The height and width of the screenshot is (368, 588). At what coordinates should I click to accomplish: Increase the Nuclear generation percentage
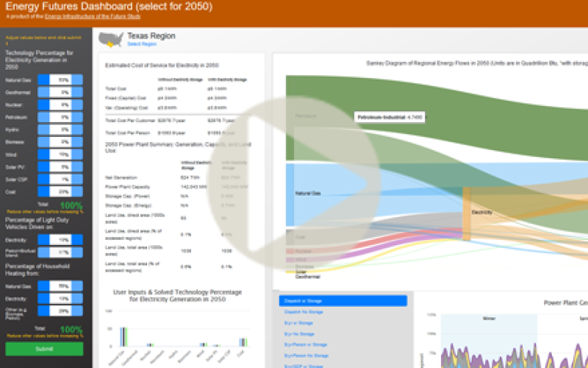[x=82, y=105]
